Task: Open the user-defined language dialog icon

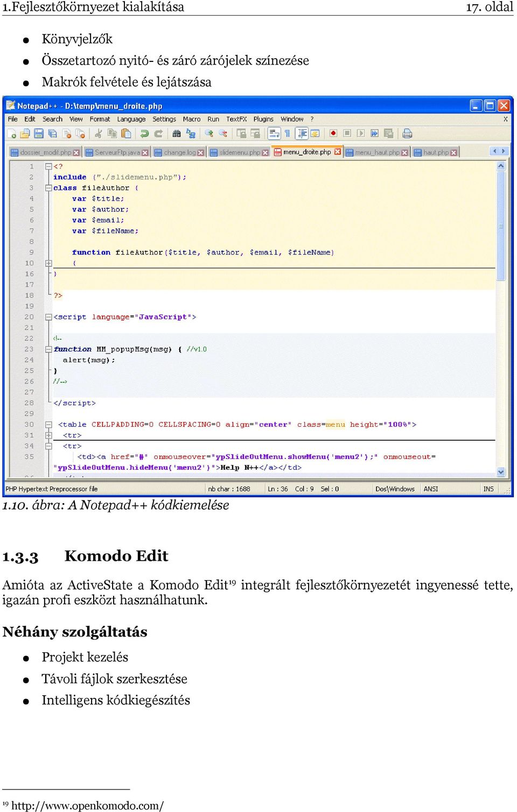Action: 315,133
